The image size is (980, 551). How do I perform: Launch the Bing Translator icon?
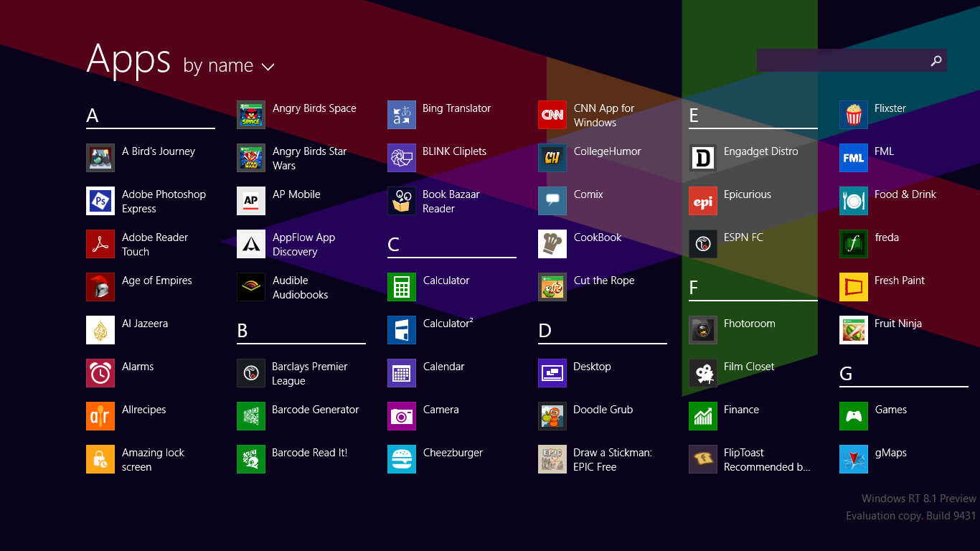402,115
